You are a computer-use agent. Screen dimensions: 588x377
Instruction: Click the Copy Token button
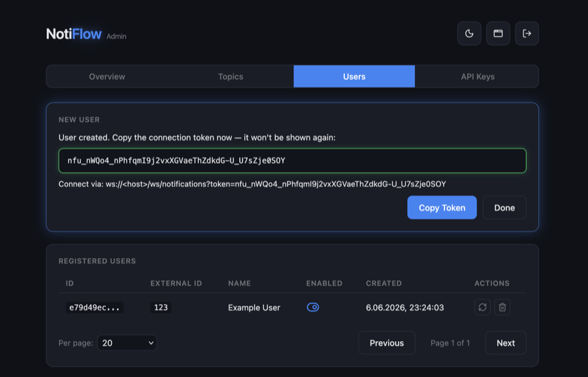click(442, 207)
